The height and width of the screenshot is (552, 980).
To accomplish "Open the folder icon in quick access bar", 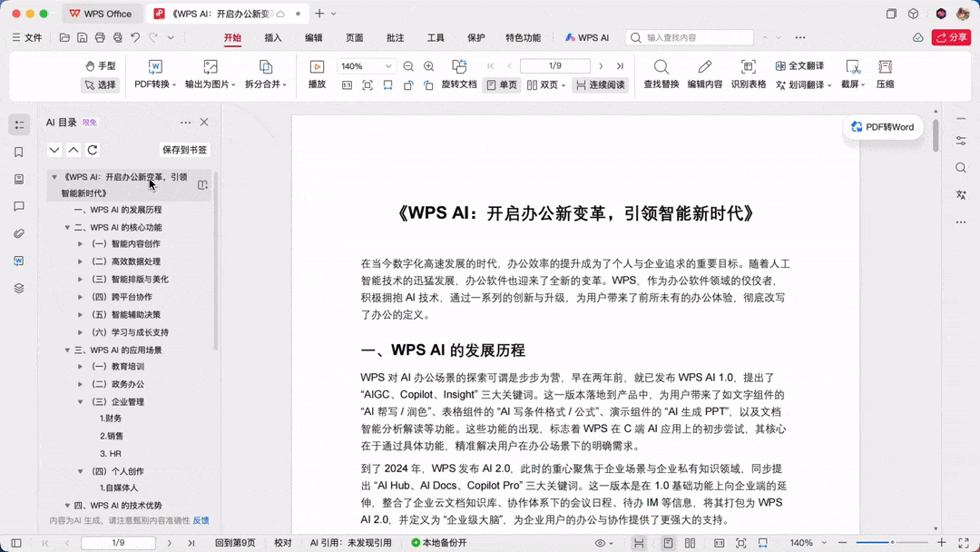I will pyautogui.click(x=64, y=37).
